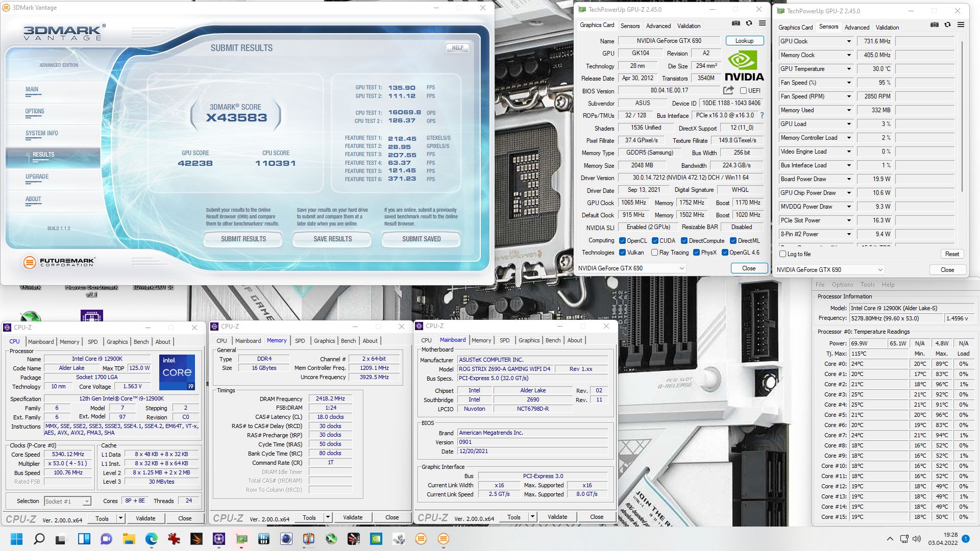Refresh the GPU-Z Graphics Card window
The image size is (980, 551).
click(749, 23)
